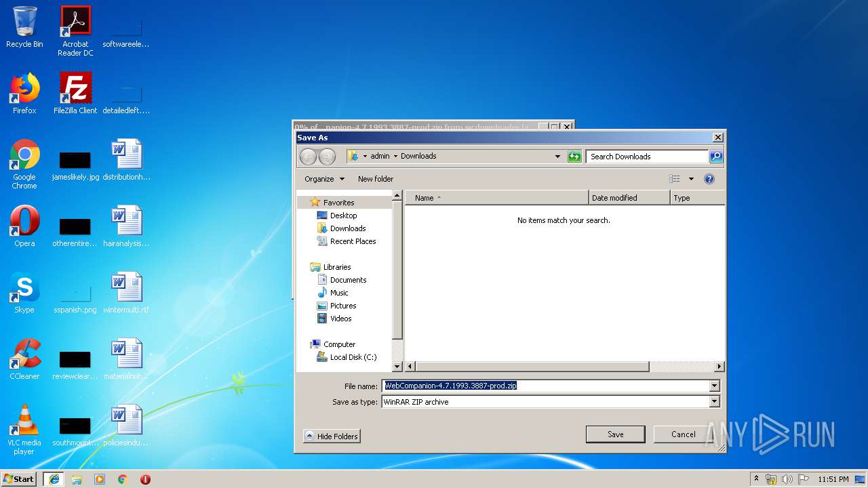868x488 pixels.
Task: Open Skype desktop shortcut
Action: 24,293
